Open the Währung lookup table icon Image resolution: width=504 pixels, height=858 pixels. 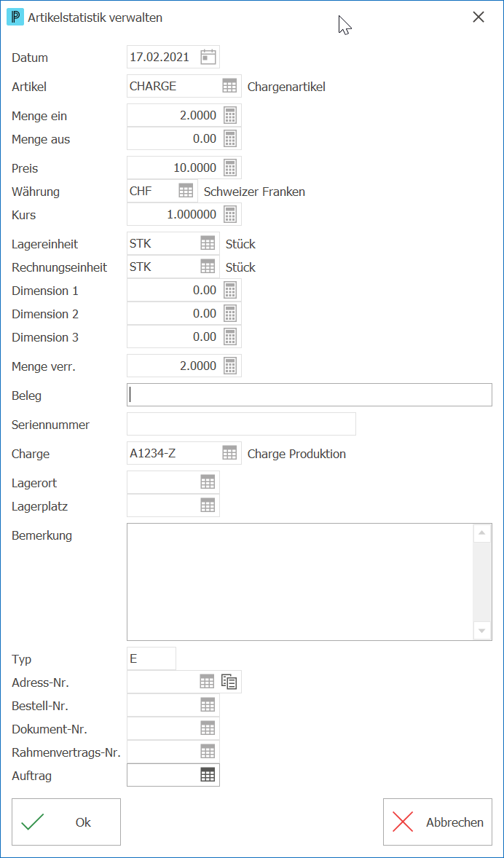tap(186, 191)
